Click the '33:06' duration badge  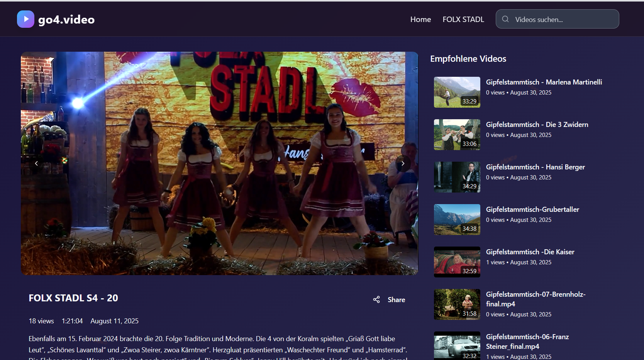[469, 144]
